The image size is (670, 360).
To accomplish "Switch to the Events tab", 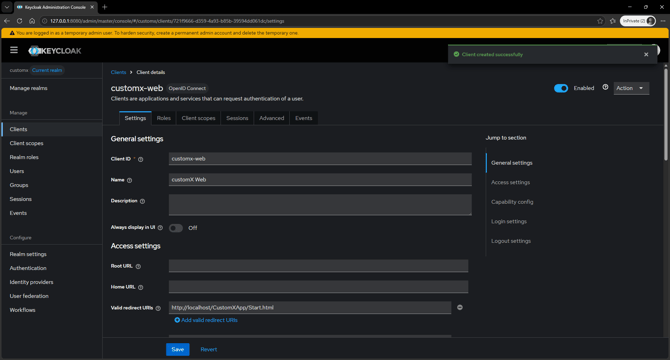I will pyautogui.click(x=304, y=118).
